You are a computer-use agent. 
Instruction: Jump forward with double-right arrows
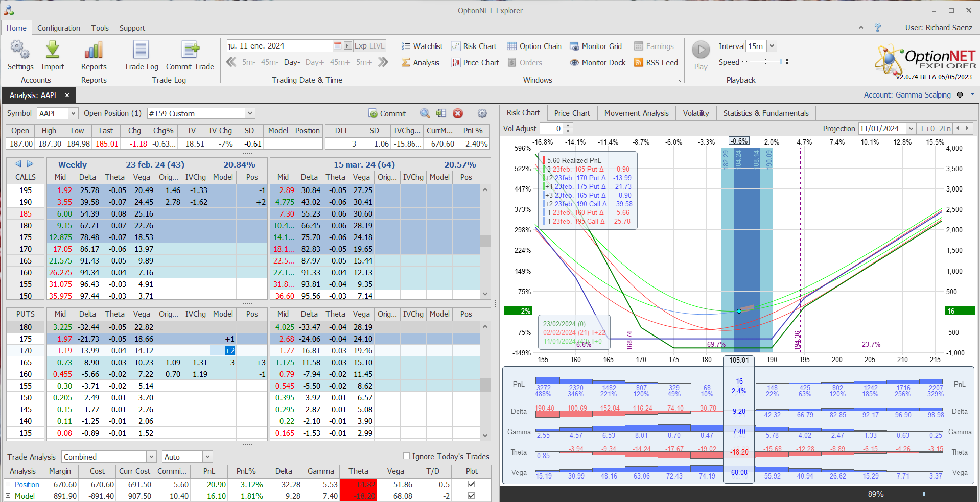[x=383, y=62]
